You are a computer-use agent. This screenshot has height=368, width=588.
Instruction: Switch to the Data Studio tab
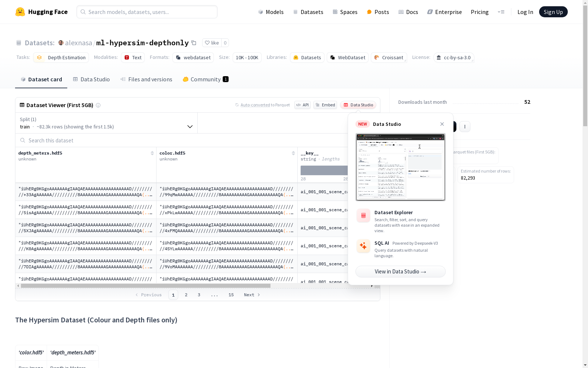[92, 79]
